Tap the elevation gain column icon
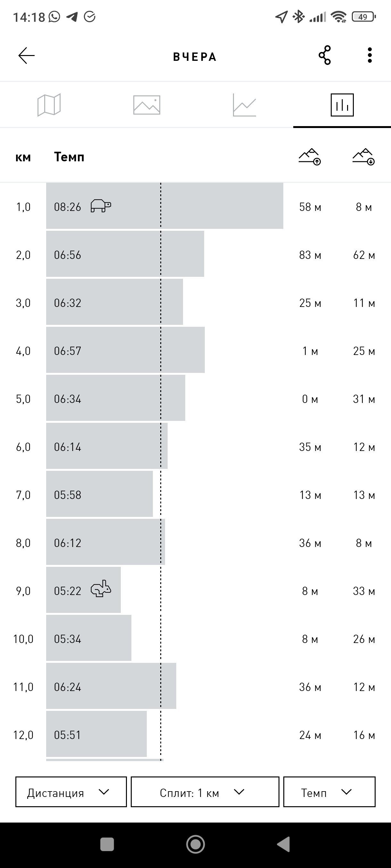Viewport: 391px width, 868px height. click(x=310, y=157)
